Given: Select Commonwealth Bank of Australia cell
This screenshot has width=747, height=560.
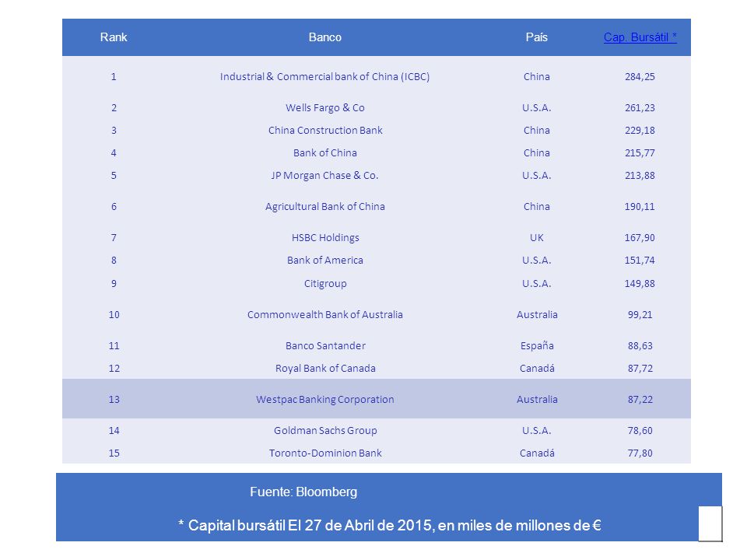Looking at the screenshot, I should click(325, 314).
